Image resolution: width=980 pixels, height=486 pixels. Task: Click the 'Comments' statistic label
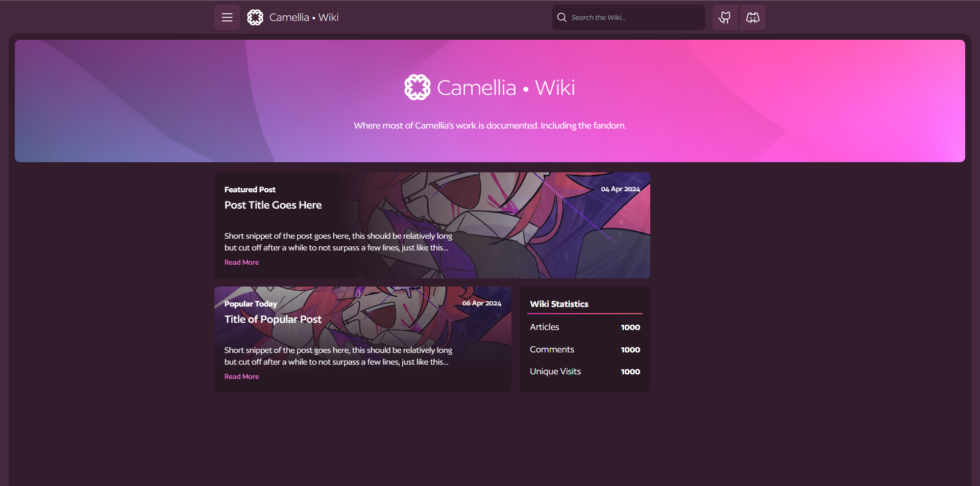[x=552, y=349]
